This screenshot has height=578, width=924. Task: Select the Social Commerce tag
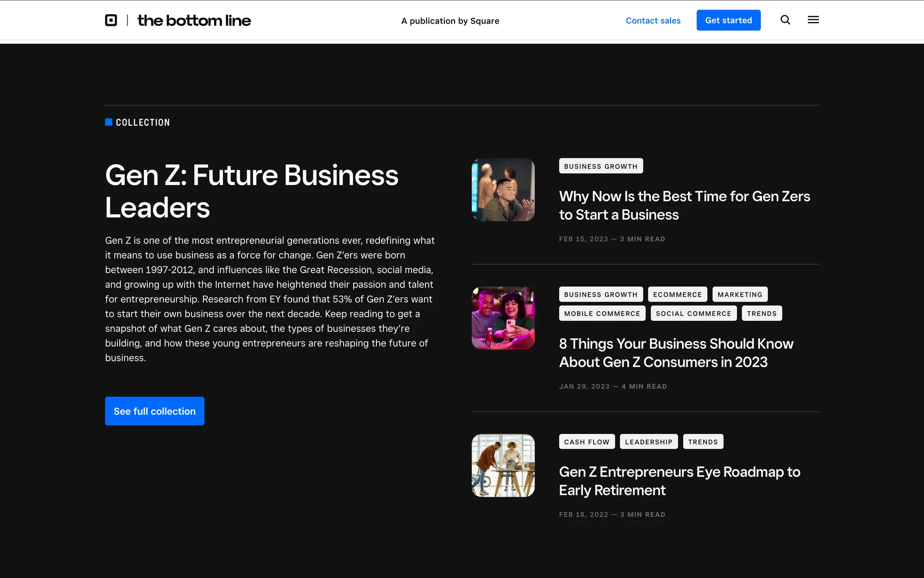coord(693,313)
